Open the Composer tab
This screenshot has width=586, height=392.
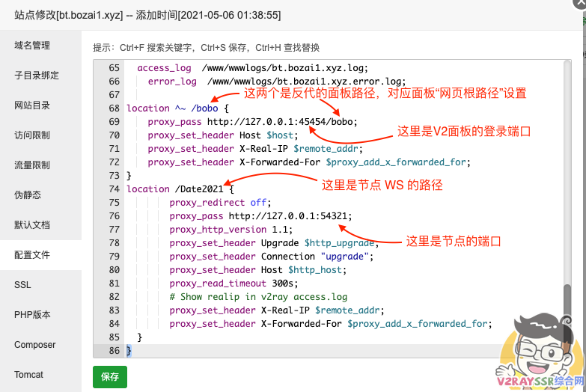pyautogui.click(x=34, y=345)
